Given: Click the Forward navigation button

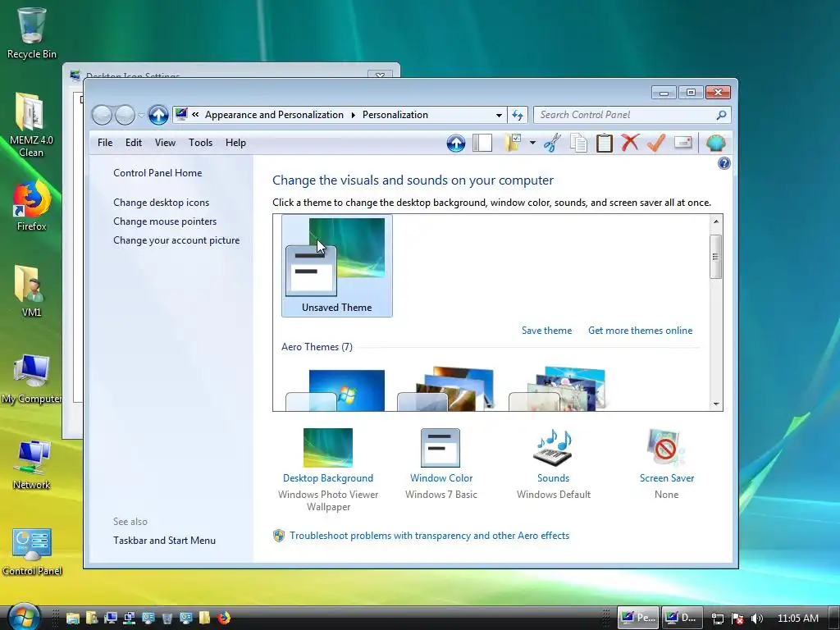Looking at the screenshot, I should pos(125,115).
